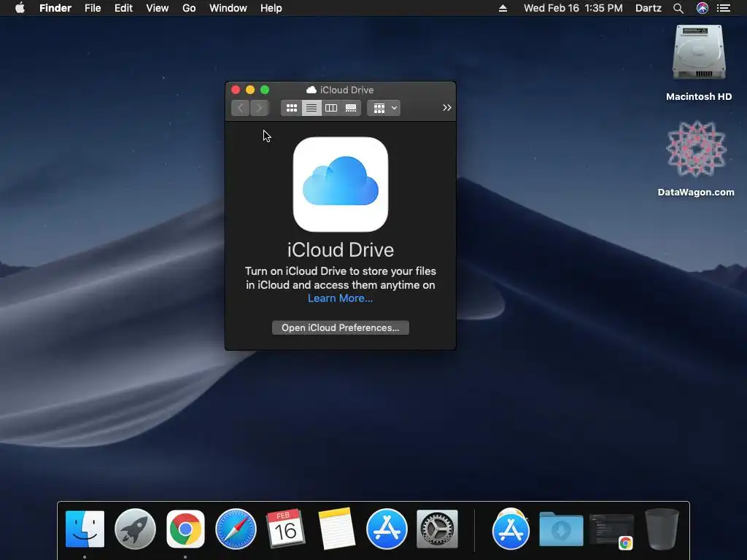747x560 pixels.
Task: Open the File menu
Action: (93, 8)
